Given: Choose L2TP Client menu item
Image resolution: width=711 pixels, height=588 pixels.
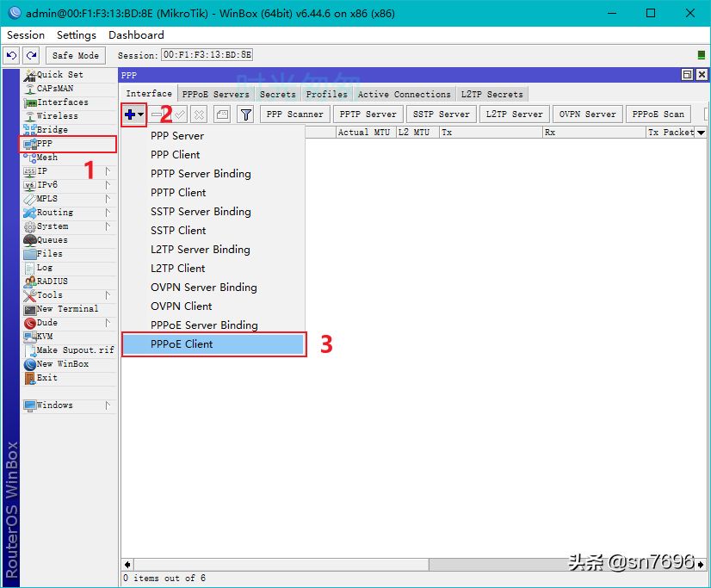Looking at the screenshot, I should pyautogui.click(x=213, y=269).
